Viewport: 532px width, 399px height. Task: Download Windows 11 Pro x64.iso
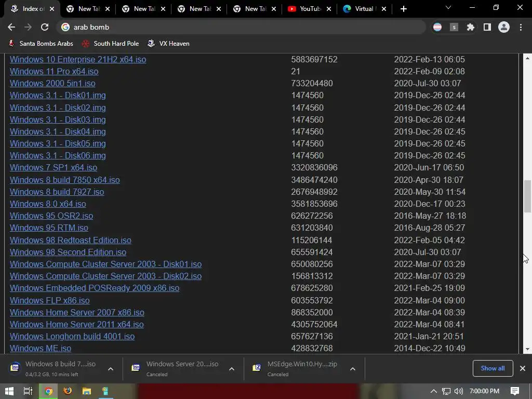pos(54,71)
